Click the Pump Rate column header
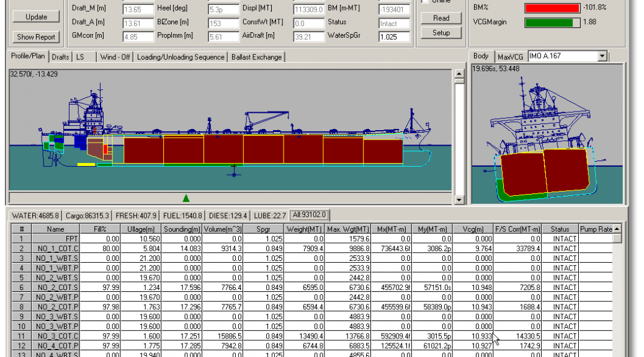This screenshot has height=357, width=644. click(x=596, y=229)
